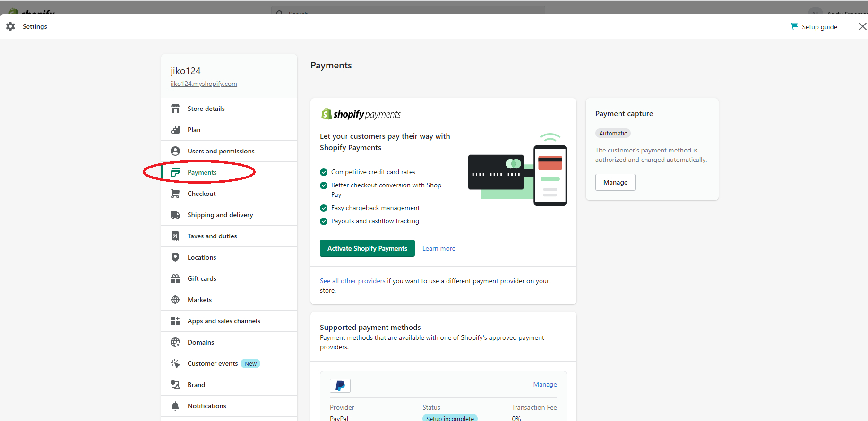Open Domains settings

[x=229, y=342]
